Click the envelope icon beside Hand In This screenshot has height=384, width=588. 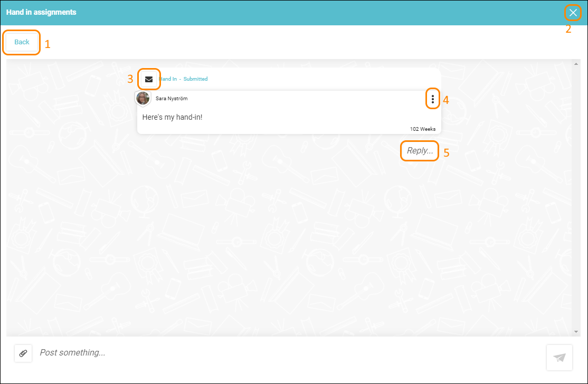(x=149, y=79)
